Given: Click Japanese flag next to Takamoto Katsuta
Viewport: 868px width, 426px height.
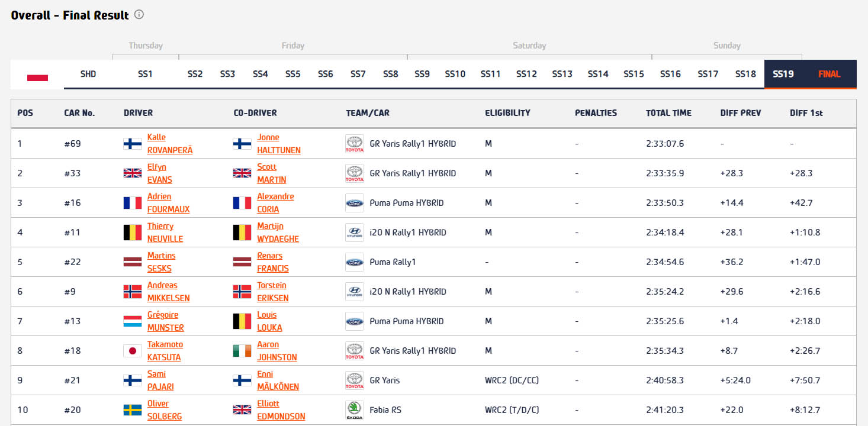Looking at the screenshot, I should (132, 351).
